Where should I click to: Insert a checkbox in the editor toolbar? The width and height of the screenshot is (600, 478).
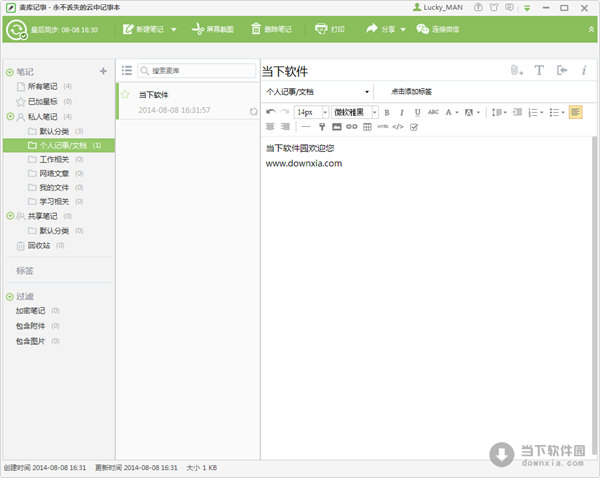pos(414,127)
